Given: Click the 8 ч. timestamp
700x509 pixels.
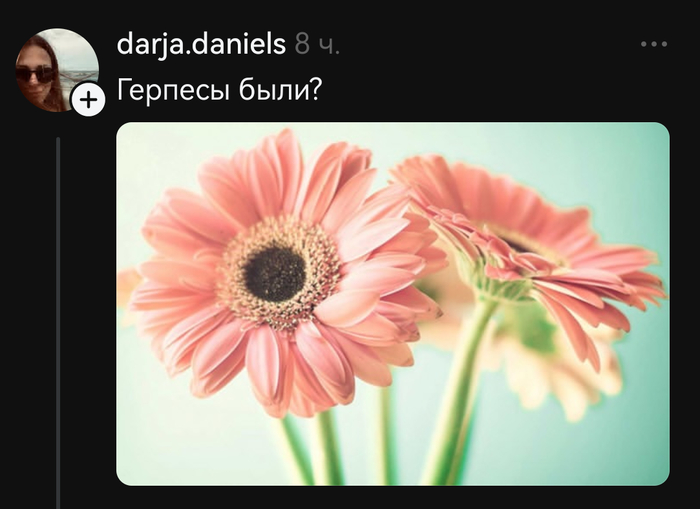Looking at the screenshot, I should (317, 45).
